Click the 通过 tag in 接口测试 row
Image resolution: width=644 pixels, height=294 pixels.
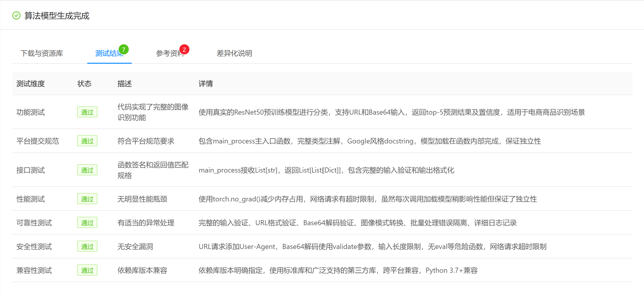tap(87, 170)
